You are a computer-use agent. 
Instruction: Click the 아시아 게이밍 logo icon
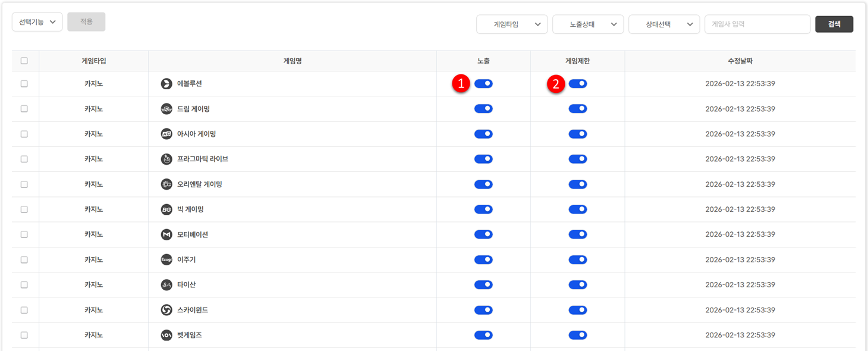click(x=166, y=134)
